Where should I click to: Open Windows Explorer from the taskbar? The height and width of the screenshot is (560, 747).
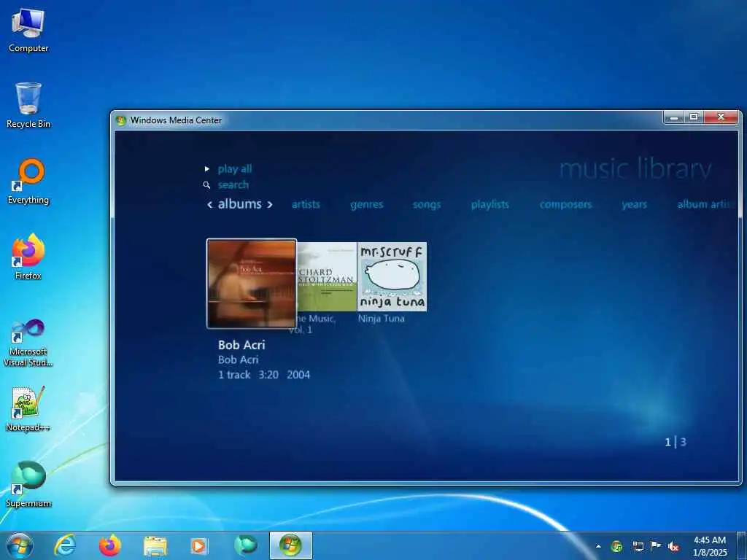click(155, 545)
